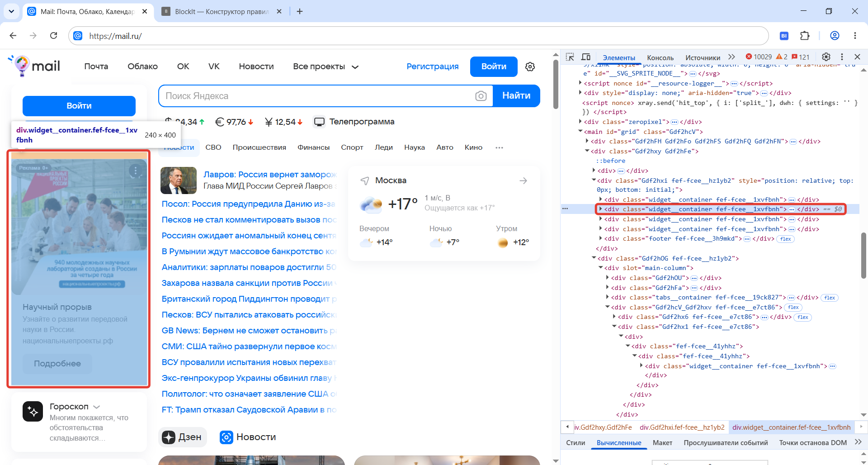The image size is (868, 465).
Task: Open the Chrome three-dot menu
Action: (x=855, y=36)
